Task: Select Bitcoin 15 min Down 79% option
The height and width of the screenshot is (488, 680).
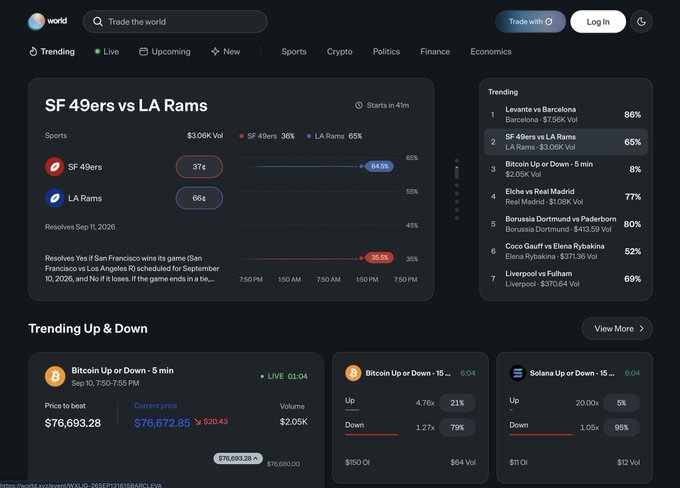Action: coord(457,428)
